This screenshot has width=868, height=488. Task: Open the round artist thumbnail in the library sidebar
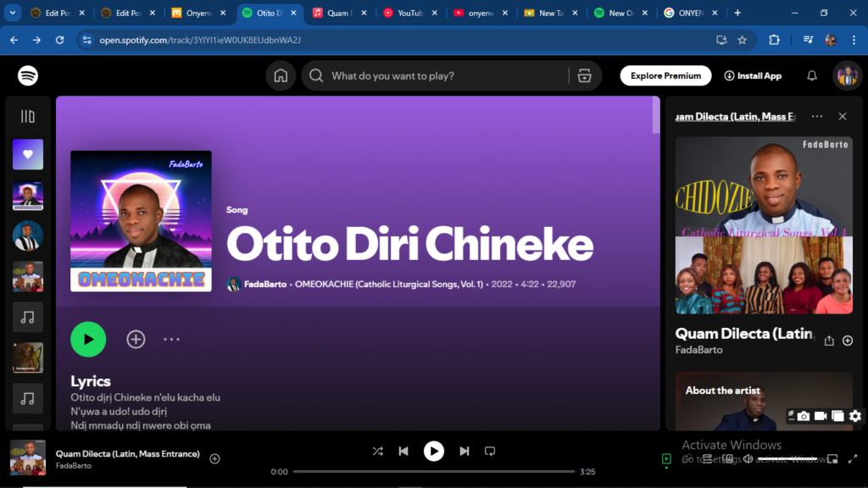tap(28, 236)
